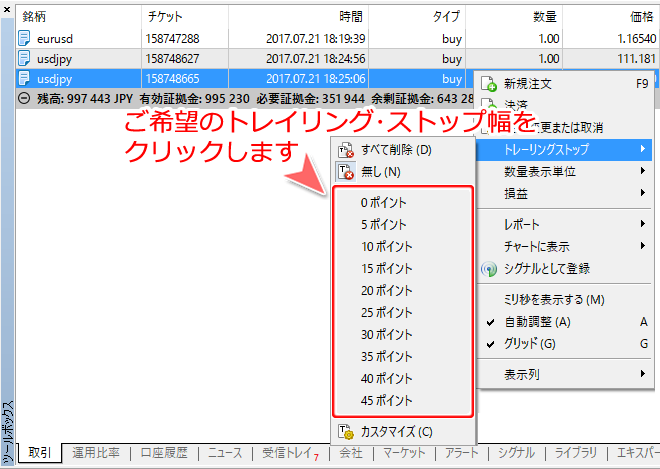Image resolution: width=660 pixels, height=469 pixels.
Task: Select チャートに表示 menu entry
Action: point(564,246)
